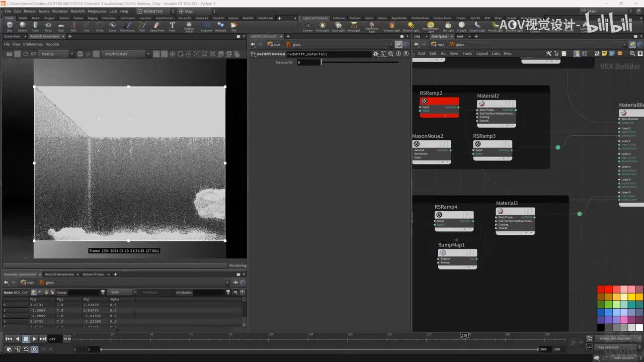Switch to /obj network tab

coord(418,36)
